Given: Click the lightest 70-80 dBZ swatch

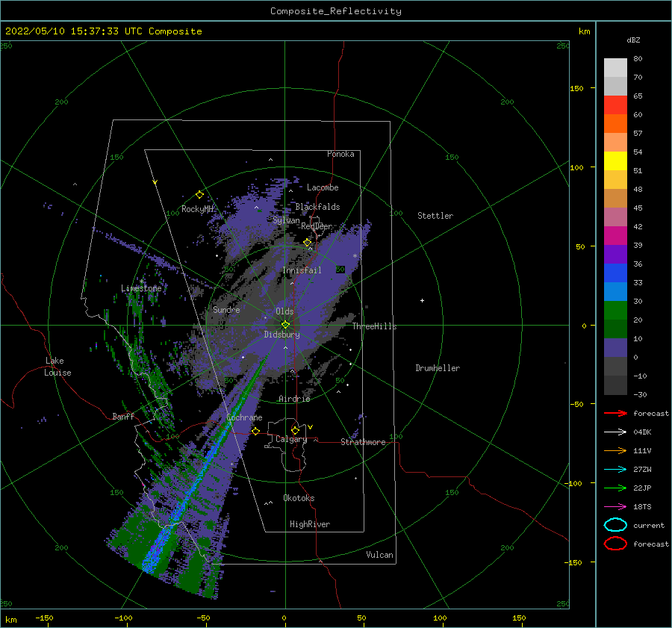Looking at the screenshot, I should click(x=615, y=68).
